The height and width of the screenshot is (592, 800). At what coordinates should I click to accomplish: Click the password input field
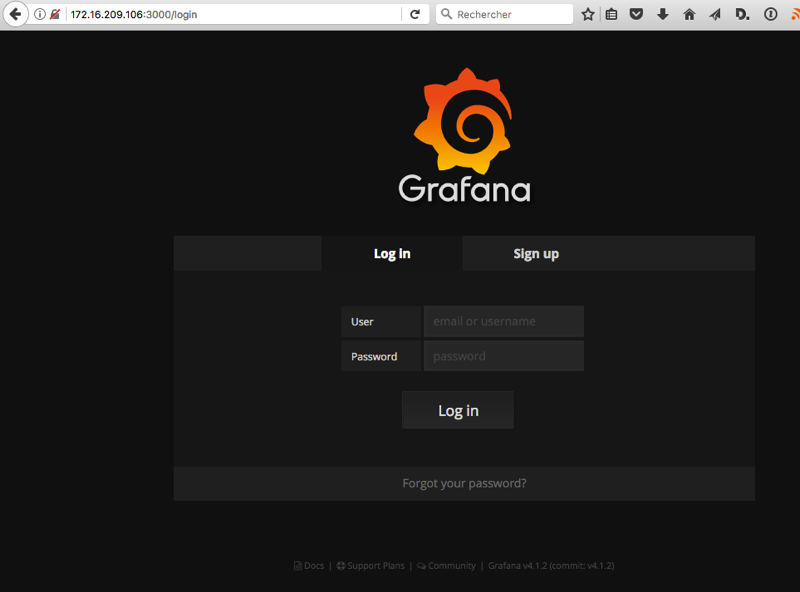point(503,356)
